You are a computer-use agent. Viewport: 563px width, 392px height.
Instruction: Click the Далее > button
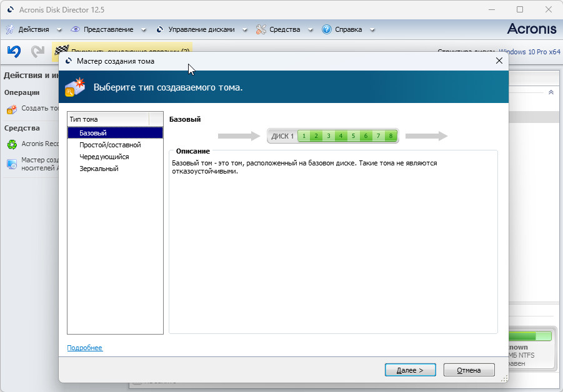(410, 370)
